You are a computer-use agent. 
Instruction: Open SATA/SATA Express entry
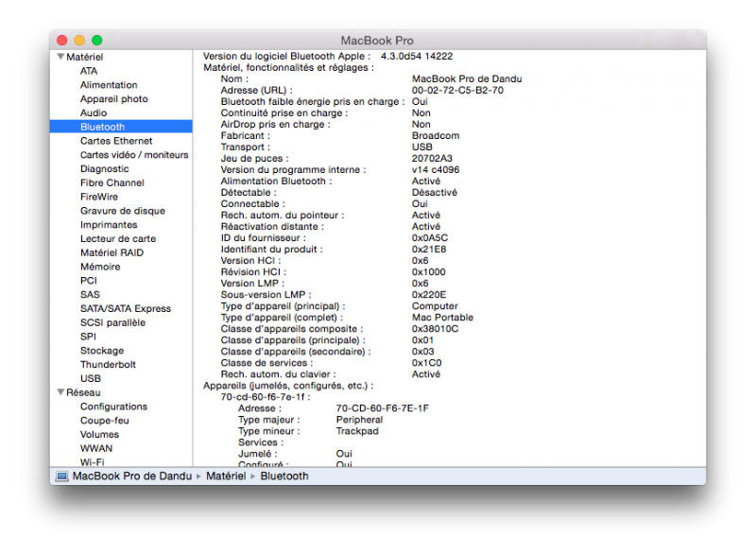[126, 308]
